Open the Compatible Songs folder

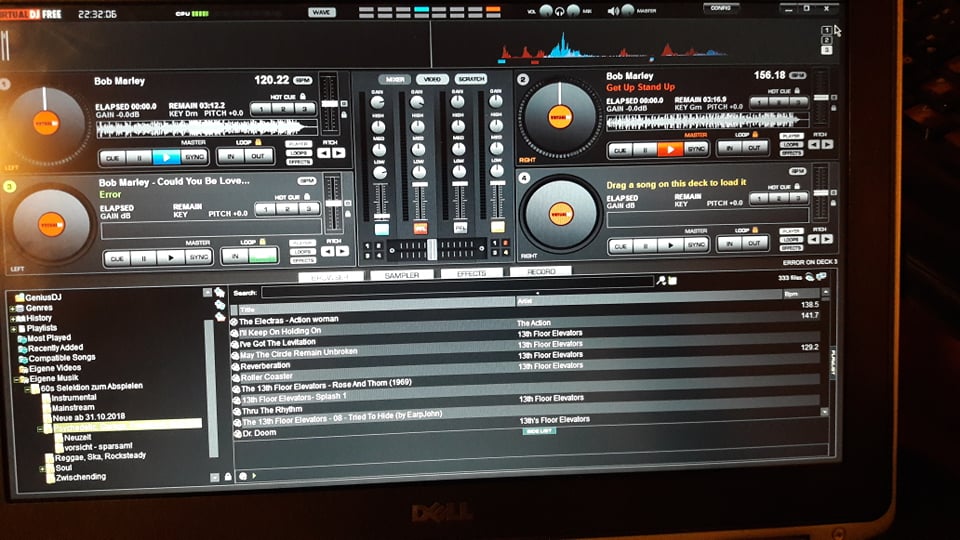pyautogui.click(x=57, y=358)
